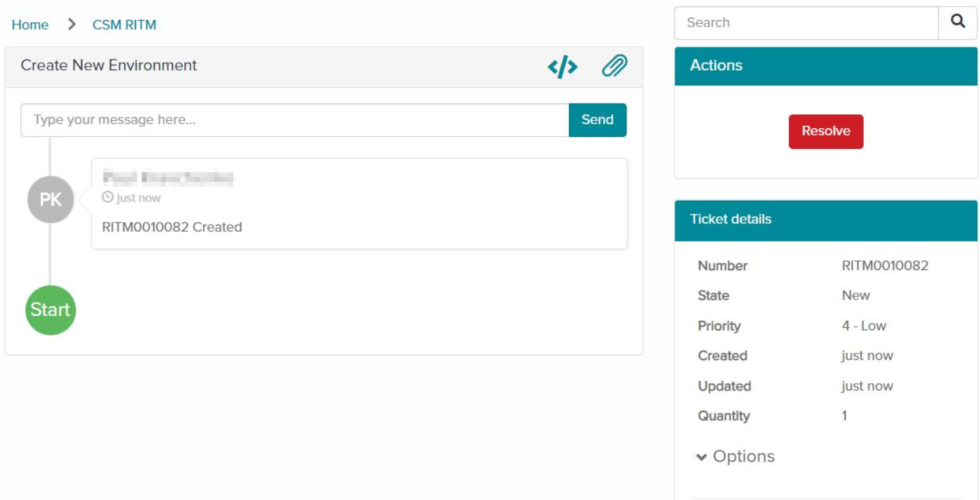Image resolution: width=980 pixels, height=500 pixels.
Task: Click the PK user avatar circle
Action: 51,199
